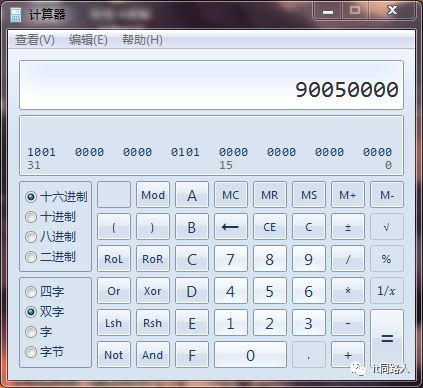This screenshot has width=423, height=388.
Task: Click the equals button
Action: [387, 339]
